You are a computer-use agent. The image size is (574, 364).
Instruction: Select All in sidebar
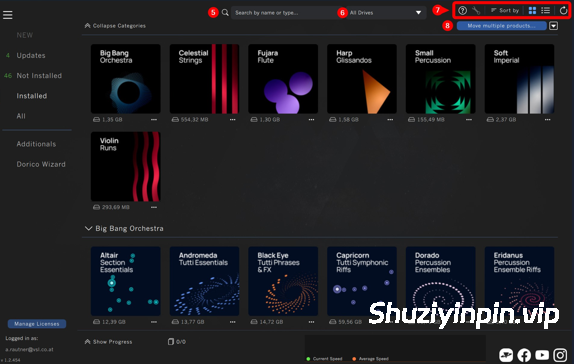pyautogui.click(x=21, y=116)
